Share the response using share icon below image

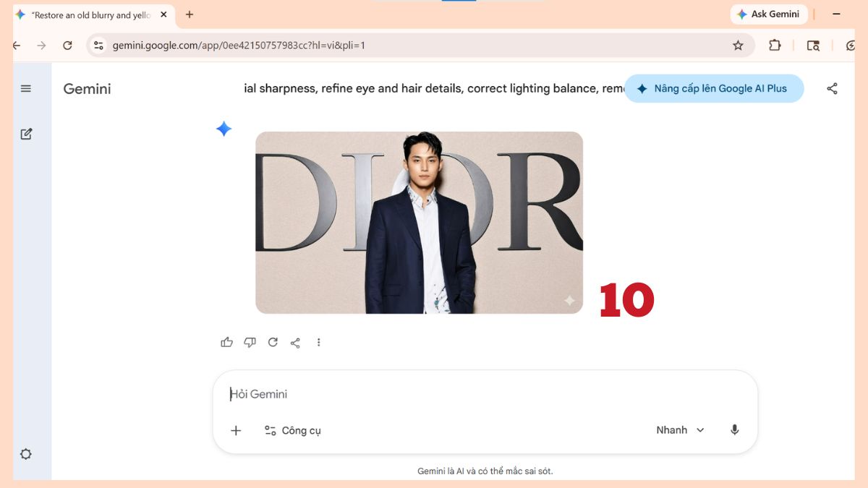point(295,343)
